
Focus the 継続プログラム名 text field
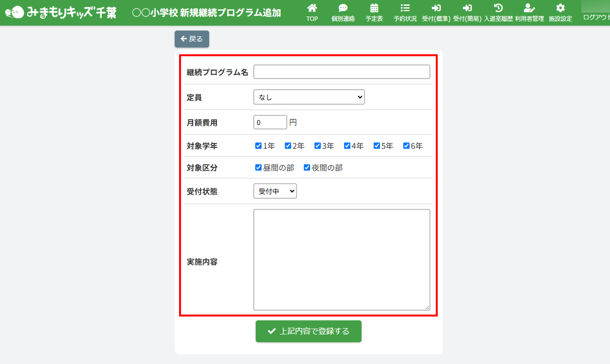342,72
